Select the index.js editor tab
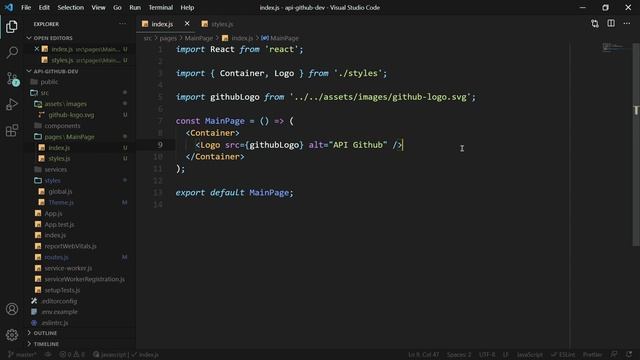The image size is (640, 360). click(x=162, y=24)
